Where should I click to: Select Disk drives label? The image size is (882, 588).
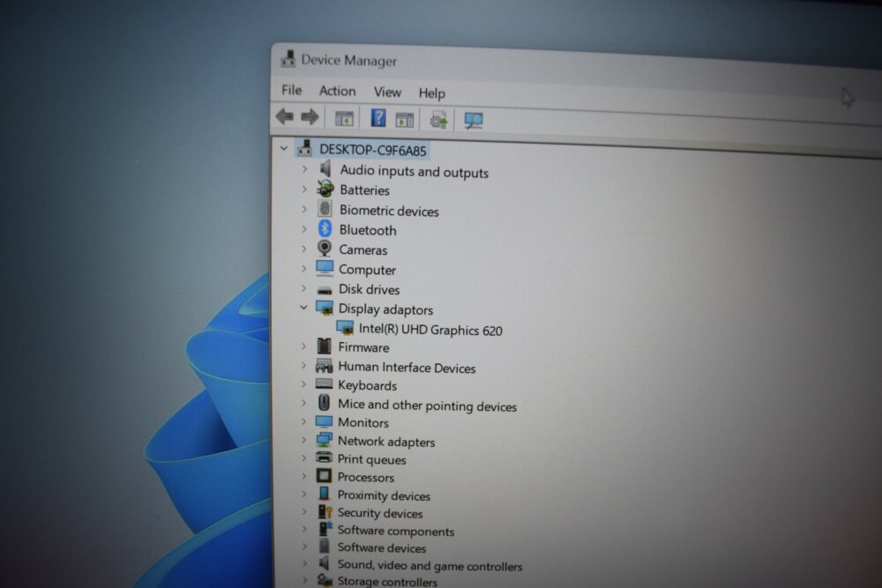point(369,289)
